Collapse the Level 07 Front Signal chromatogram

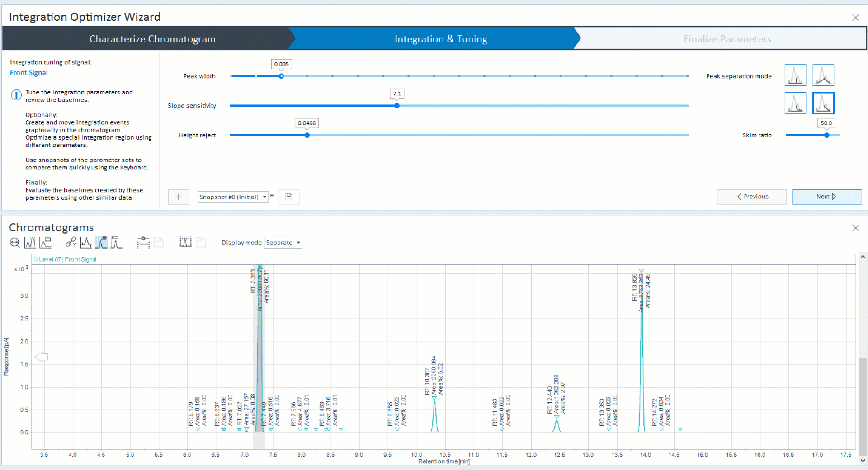[37, 259]
